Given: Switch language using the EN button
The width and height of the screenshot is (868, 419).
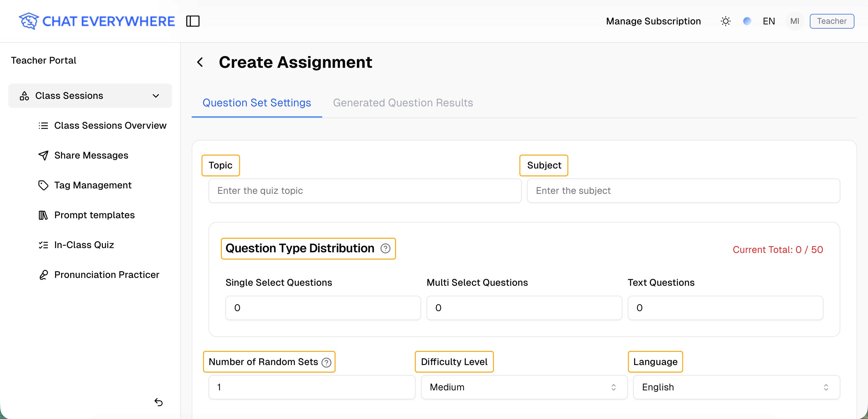Looking at the screenshot, I should point(769,21).
